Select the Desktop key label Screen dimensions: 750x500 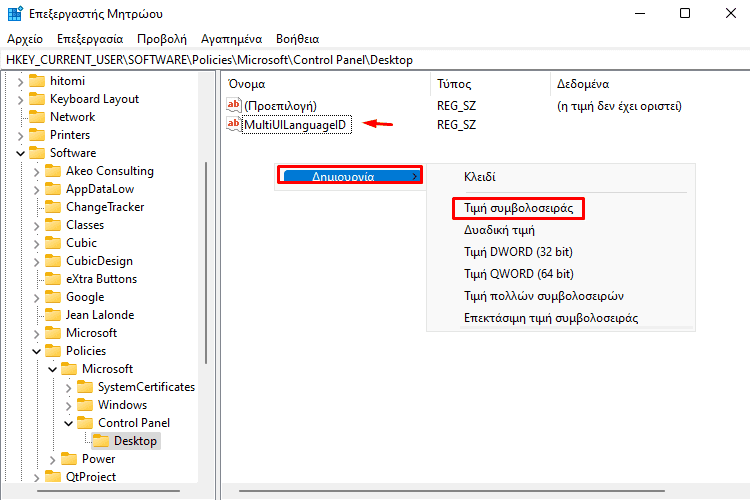[x=135, y=441]
